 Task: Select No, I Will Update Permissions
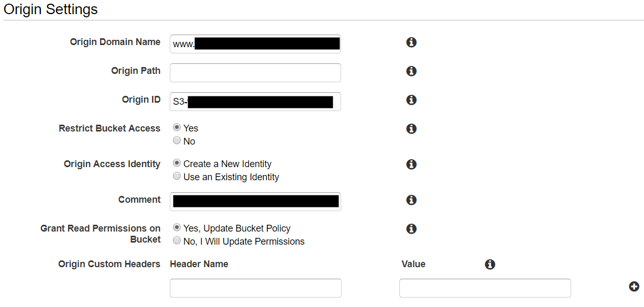(177, 241)
